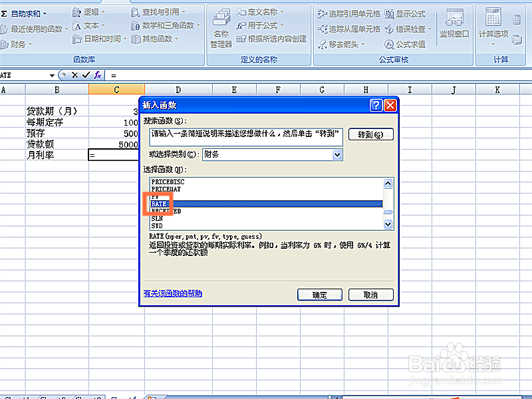The height and width of the screenshot is (399, 532).
Task: Open the Lookup & Reference (查找与引用) menu
Action: pos(158,13)
